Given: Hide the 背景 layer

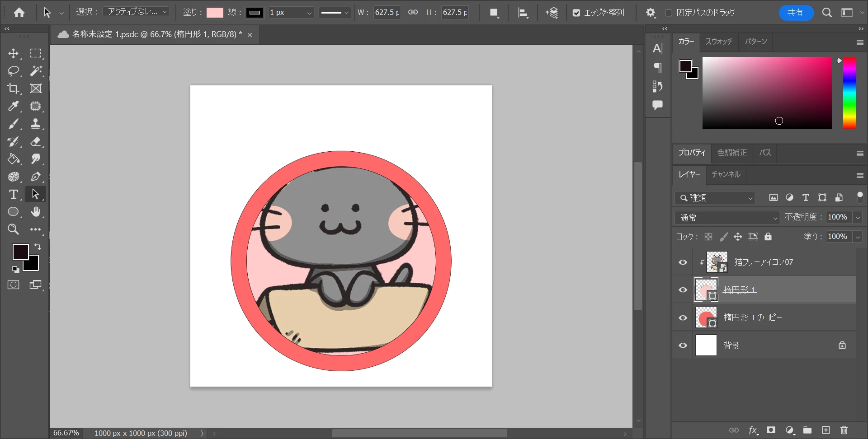Looking at the screenshot, I should 683,346.
